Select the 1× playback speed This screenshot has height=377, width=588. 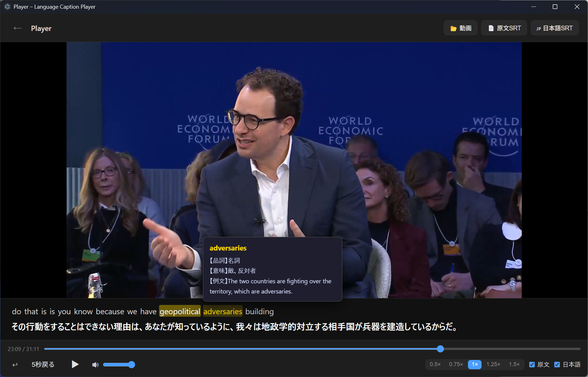tap(474, 364)
